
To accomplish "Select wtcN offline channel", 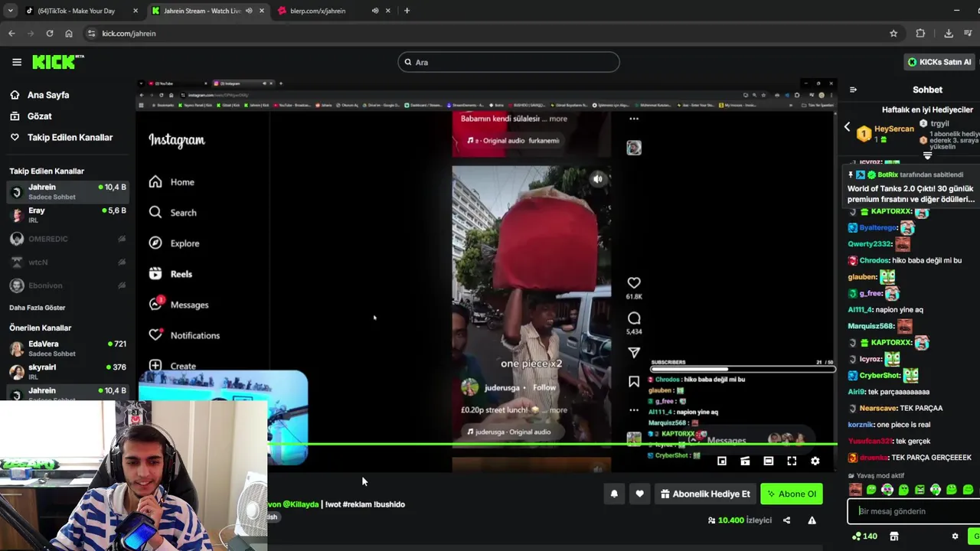I will (67, 262).
